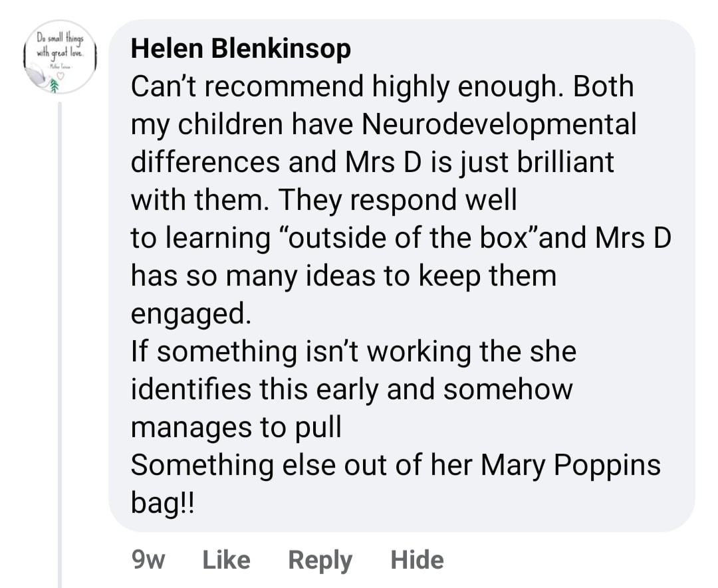Hide this comment
718x588 pixels.
417,559
